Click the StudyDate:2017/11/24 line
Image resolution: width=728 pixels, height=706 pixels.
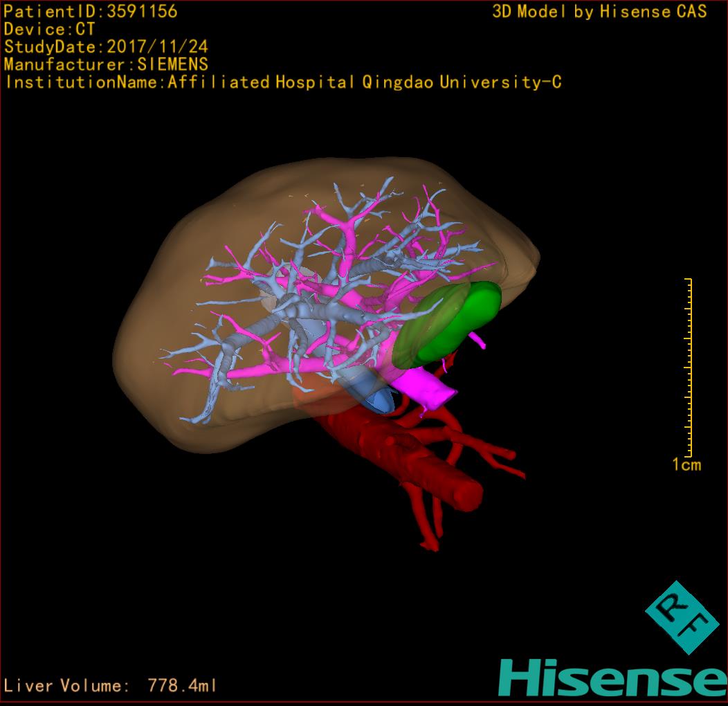[106, 47]
